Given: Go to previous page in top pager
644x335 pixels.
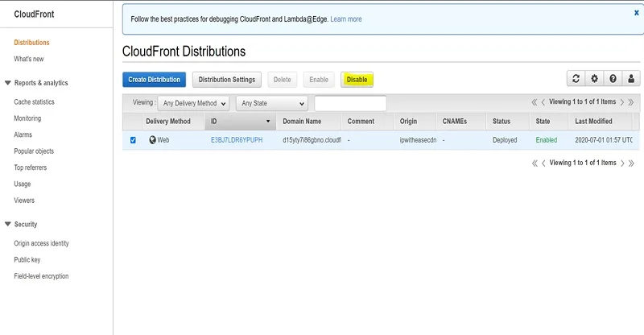Looking at the screenshot, I should click(x=543, y=102).
